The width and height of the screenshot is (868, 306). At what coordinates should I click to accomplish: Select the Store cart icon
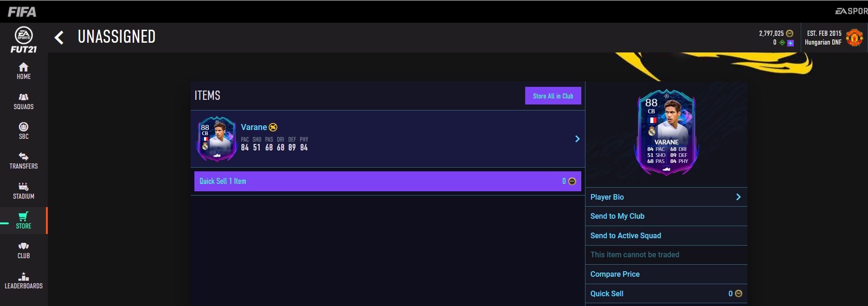(x=23, y=216)
